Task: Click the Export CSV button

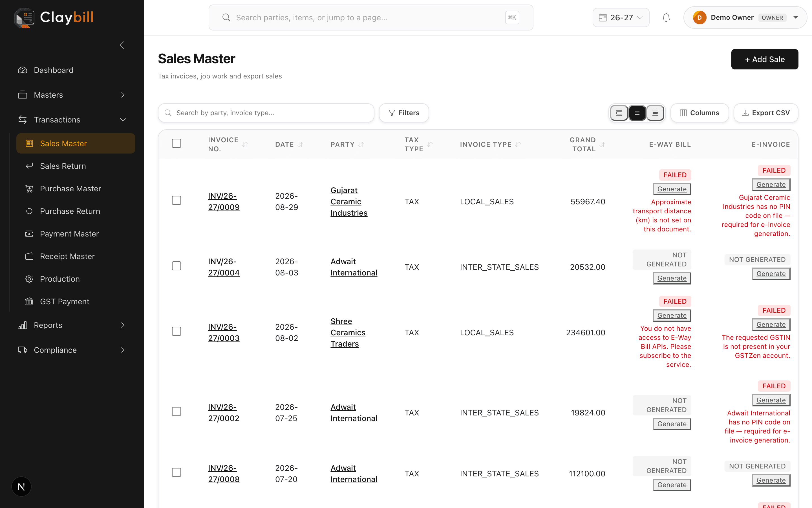Action: pyautogui.click(x=766, y=113)
